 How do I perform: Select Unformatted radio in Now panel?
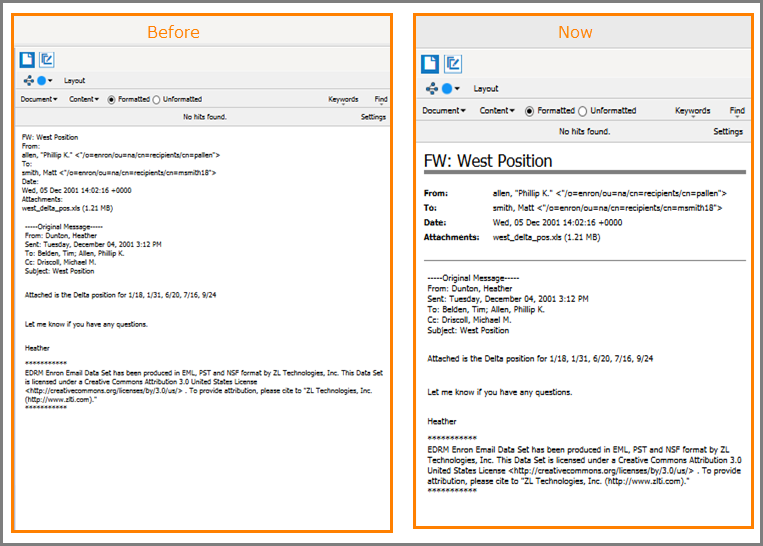click(582, 111)
